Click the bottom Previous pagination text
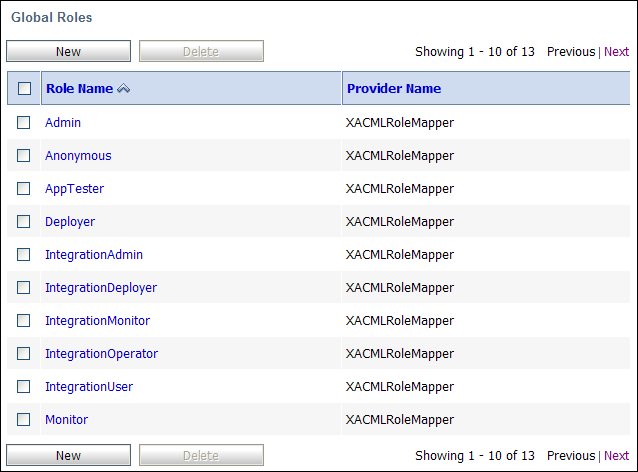 pyautogui.click(x=571, y=456)
